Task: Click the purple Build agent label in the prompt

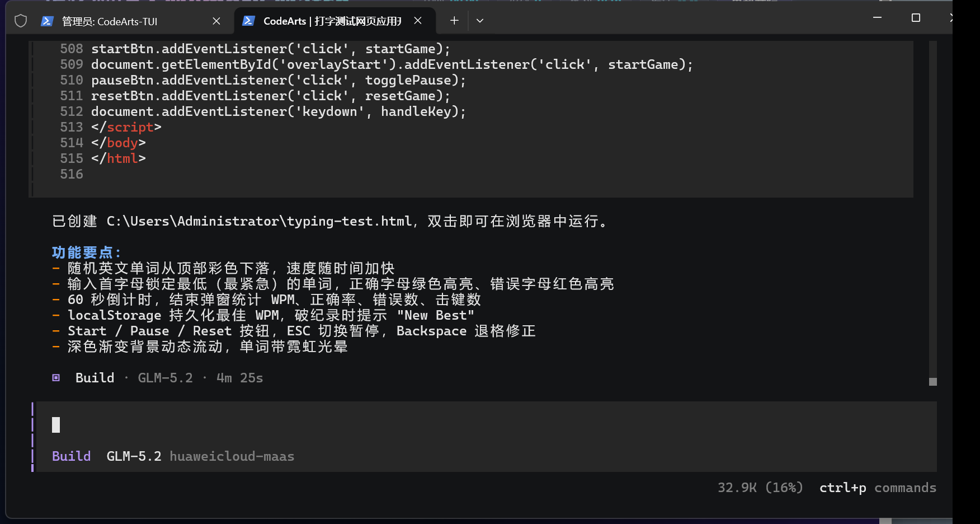Action: click(71, 456)
